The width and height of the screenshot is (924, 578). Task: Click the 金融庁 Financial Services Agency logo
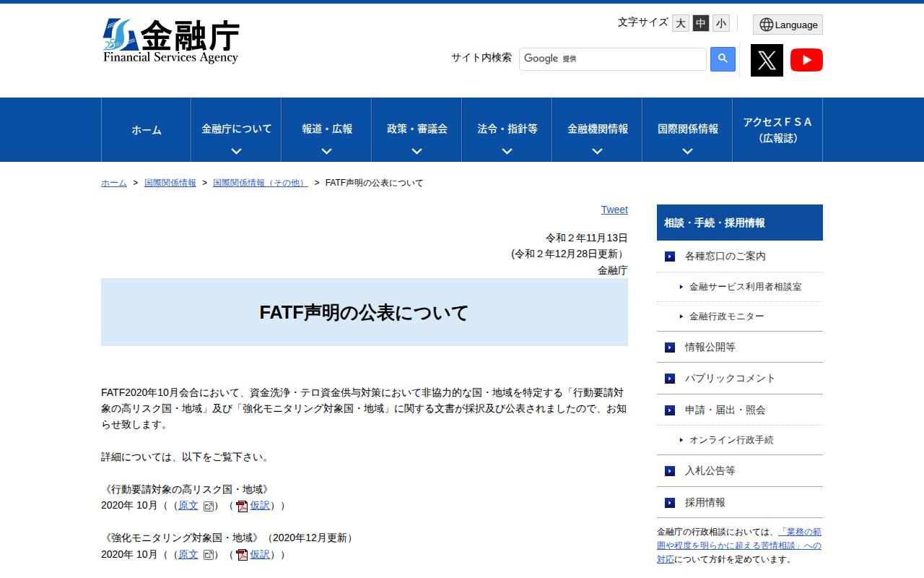(x=172, y=40)
